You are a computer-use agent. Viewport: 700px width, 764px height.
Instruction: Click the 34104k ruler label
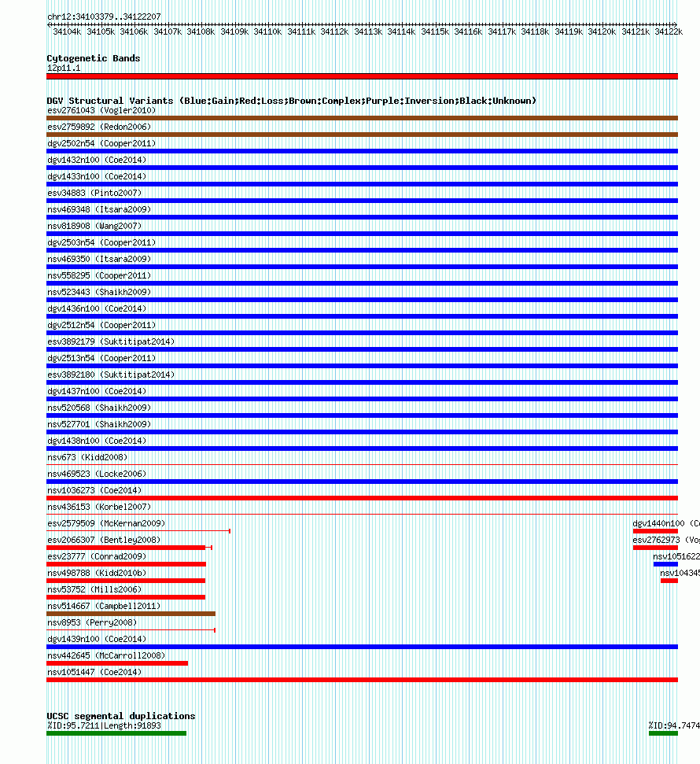[x=67, y=32]
